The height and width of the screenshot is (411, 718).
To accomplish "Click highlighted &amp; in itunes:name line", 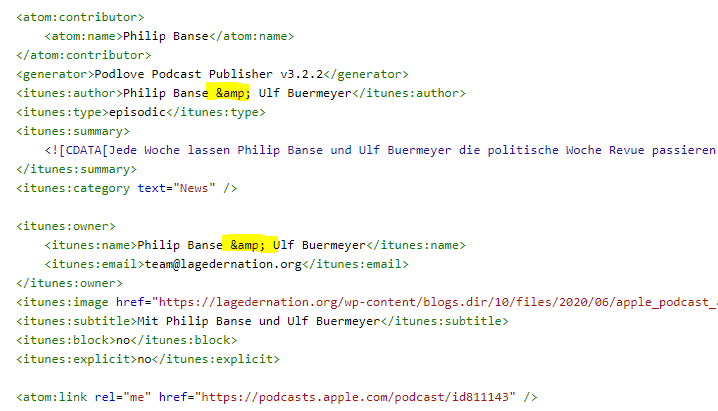I will click(x=247, y=245).
